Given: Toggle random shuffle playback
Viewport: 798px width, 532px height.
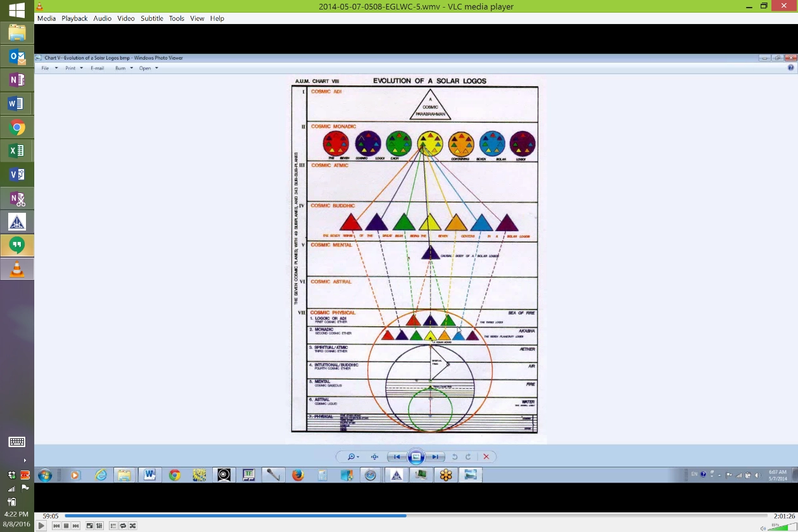Looking at the screenshot, I should pos(132,526).
